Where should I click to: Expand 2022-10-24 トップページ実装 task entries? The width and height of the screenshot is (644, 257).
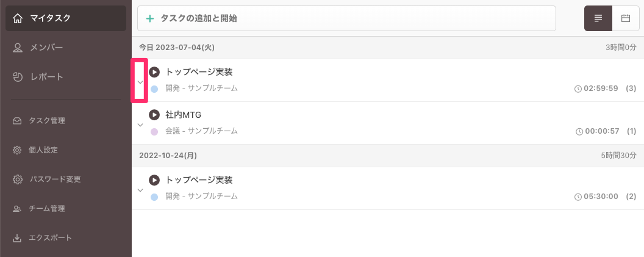140,190
